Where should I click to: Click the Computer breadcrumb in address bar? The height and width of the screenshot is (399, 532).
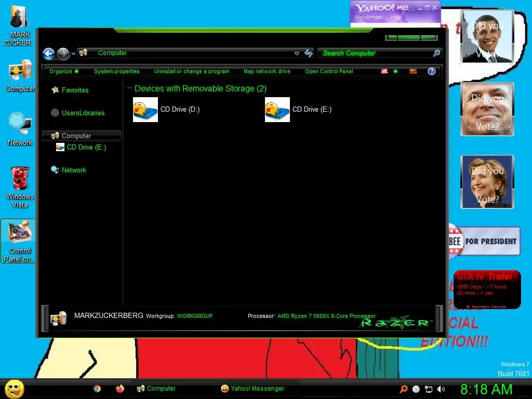tap(112, 53)
